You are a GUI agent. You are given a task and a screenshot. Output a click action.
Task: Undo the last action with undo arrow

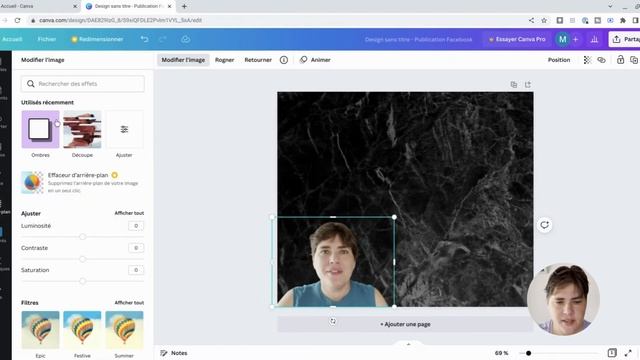click(x=144, y=39)
